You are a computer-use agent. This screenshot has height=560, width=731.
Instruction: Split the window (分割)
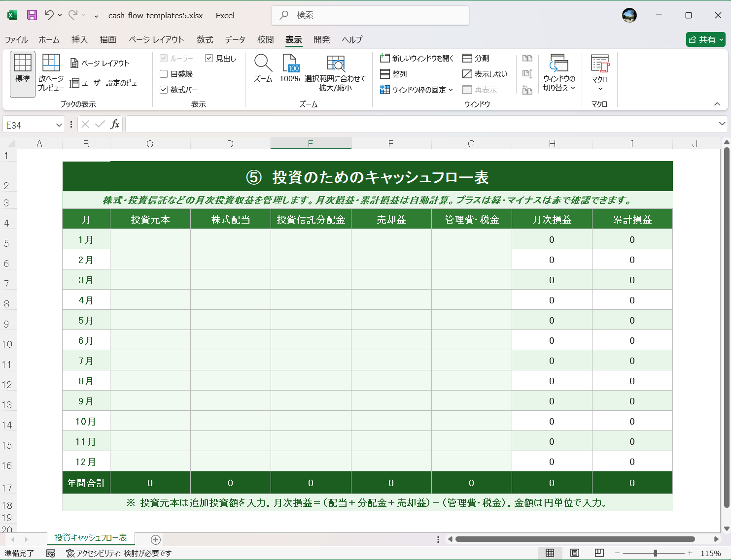pos(476,58)
